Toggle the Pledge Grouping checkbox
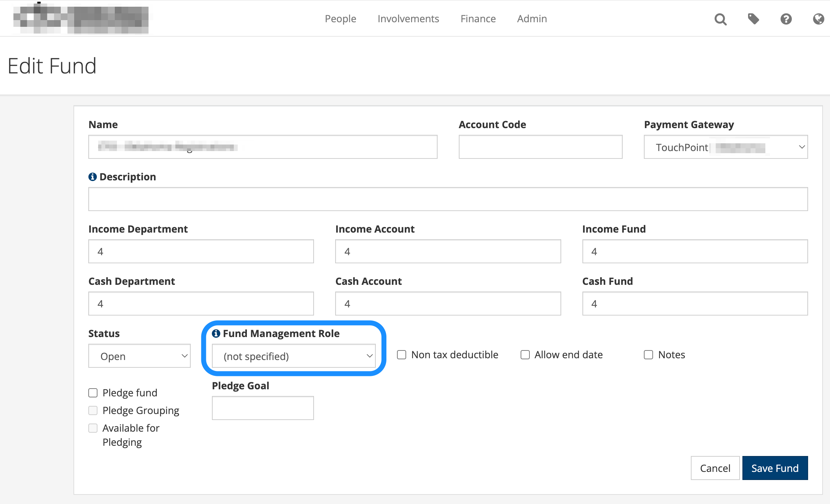Image resolution: width=830 pixels, height=504 pixels. (x=93, y=410)
